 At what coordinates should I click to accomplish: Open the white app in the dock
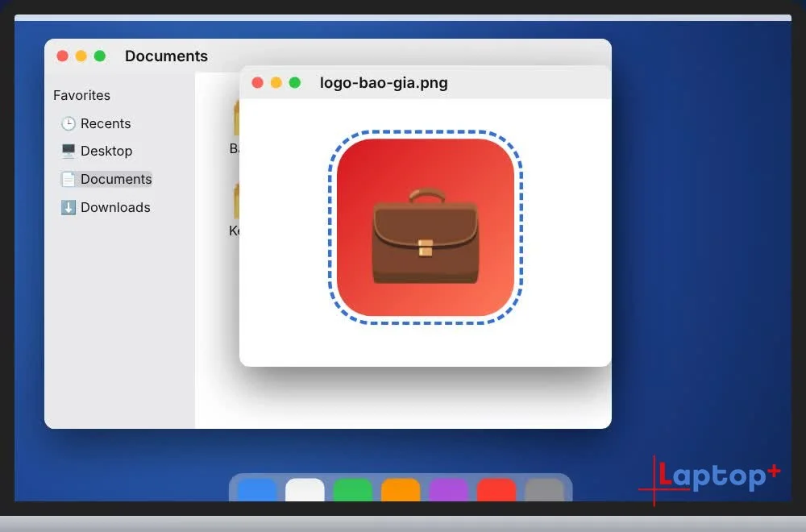point(305,490)
